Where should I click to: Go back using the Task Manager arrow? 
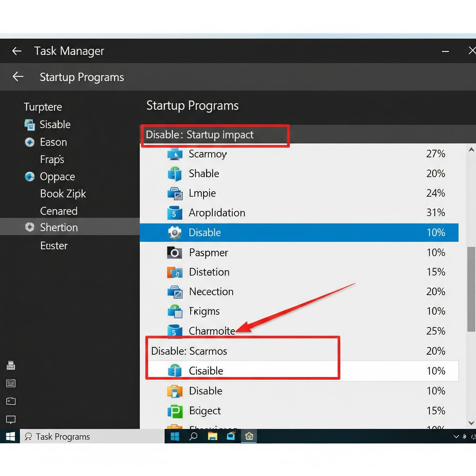pyautogui.click(x=17, y=51)
